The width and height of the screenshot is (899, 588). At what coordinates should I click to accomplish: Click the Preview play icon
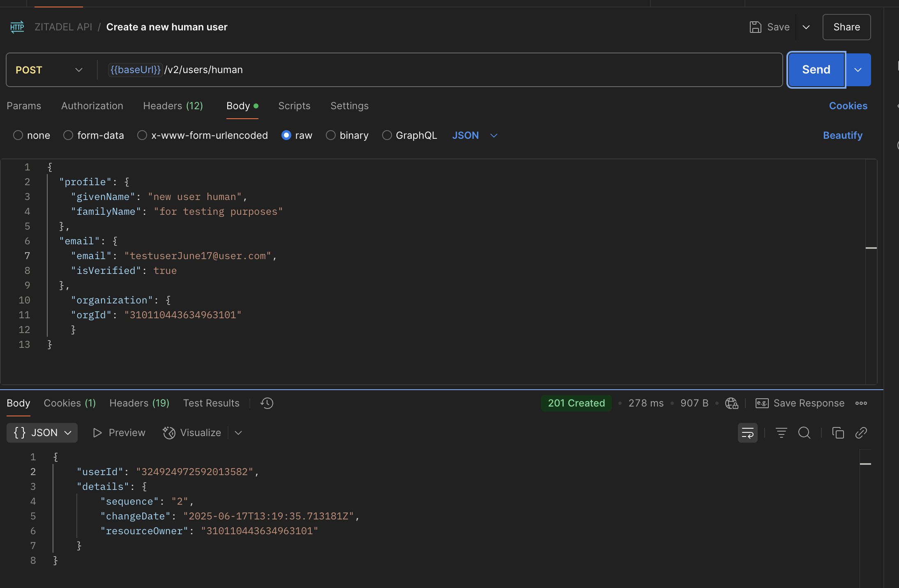pyautogui.click(x=97, y=433)
